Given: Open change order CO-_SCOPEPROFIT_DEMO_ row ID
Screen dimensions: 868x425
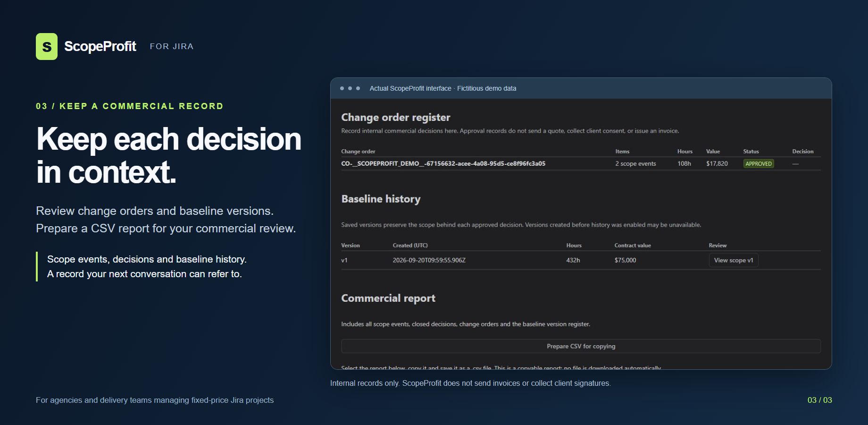Looking at the screenshot, I should [x=443, y=164].
